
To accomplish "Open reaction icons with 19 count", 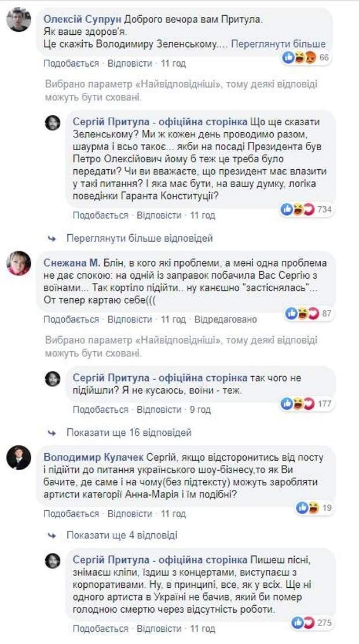I will pos(309,508).
